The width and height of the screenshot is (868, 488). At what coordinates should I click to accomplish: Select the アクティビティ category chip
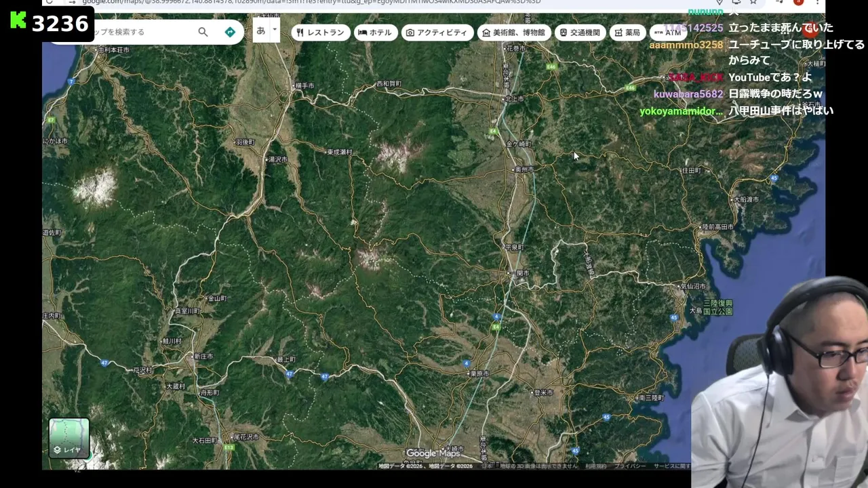[437, 33]
